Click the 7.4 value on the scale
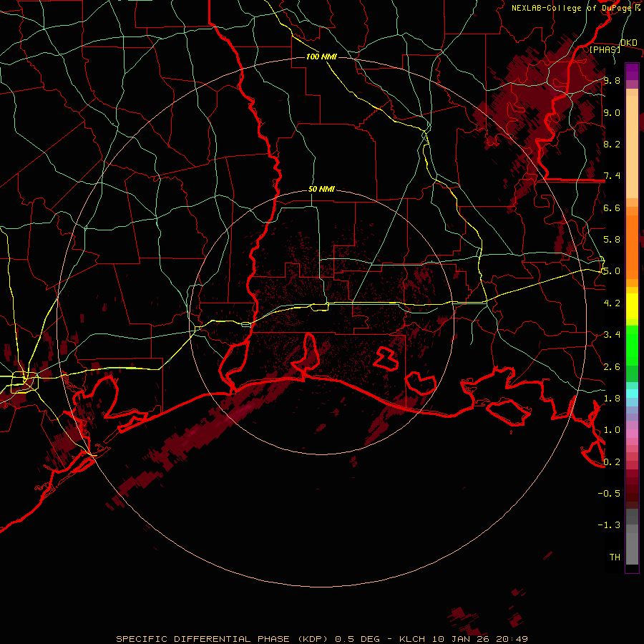The height and width of the screenshot is (644, 644). (x=612, y=176)
